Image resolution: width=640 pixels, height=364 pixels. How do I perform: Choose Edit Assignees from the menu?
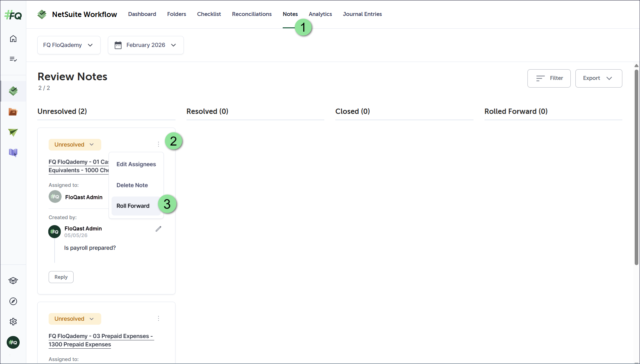coord(136,164)
